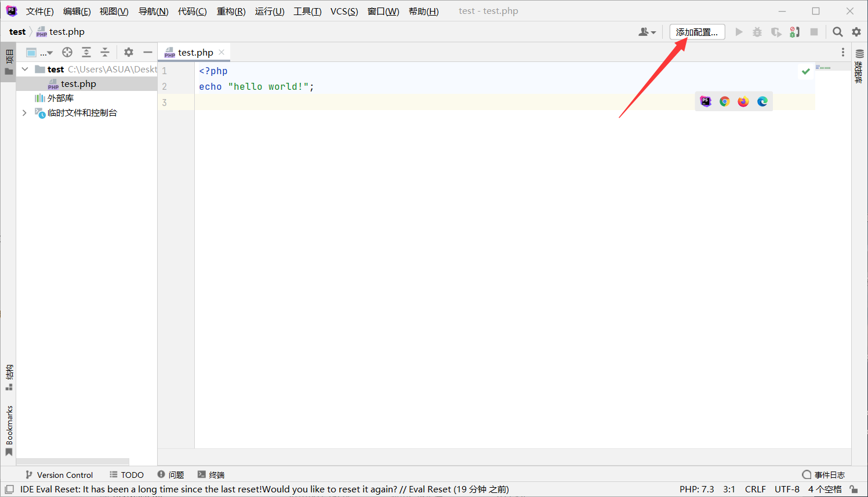868x497 pixels.
Task: Open the 导航(N) menu
Action: click(x=153, y=12)
